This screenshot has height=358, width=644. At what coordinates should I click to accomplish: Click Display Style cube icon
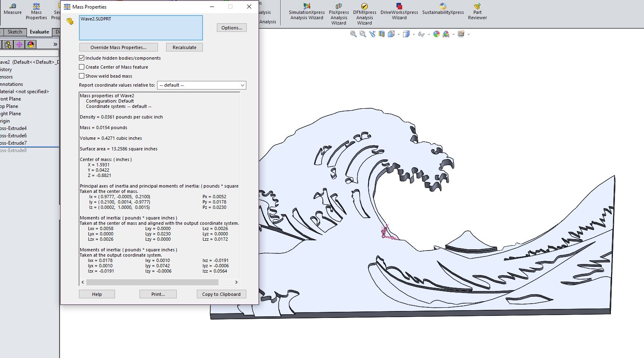click(406, 34)
